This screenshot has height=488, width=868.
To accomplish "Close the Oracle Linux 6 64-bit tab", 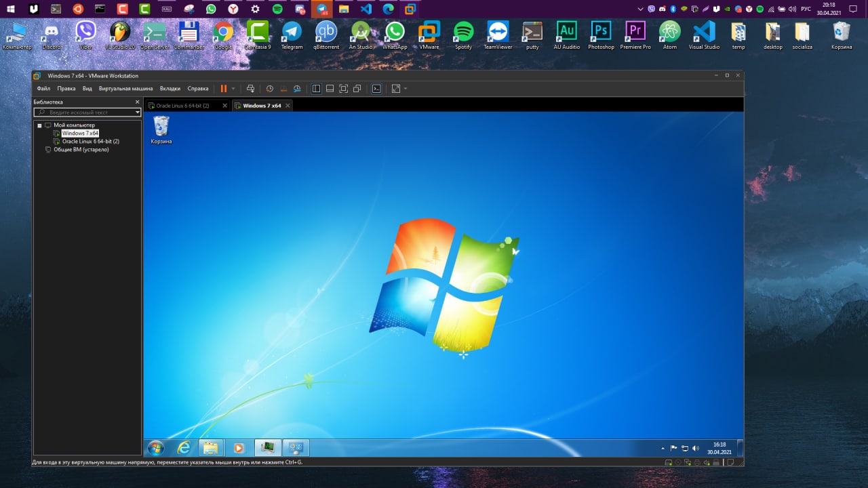I will point(225,106).
